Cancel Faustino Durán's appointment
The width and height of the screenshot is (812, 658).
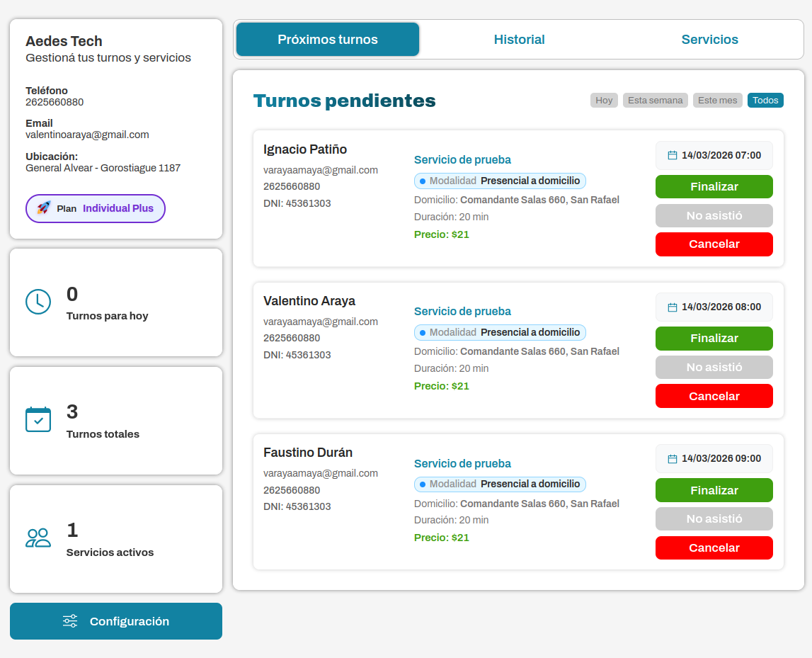coord(714,548)
